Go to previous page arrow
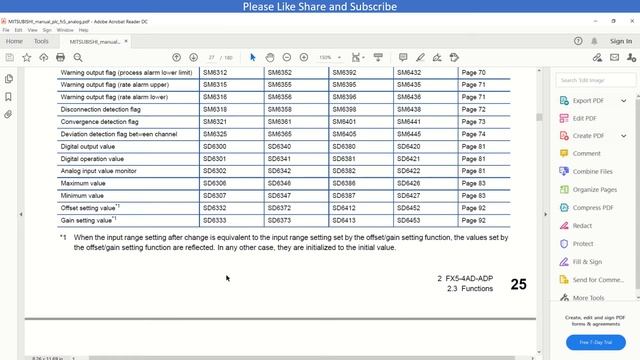The width and height of the screenshot is (640, 360). coord(176,58)
